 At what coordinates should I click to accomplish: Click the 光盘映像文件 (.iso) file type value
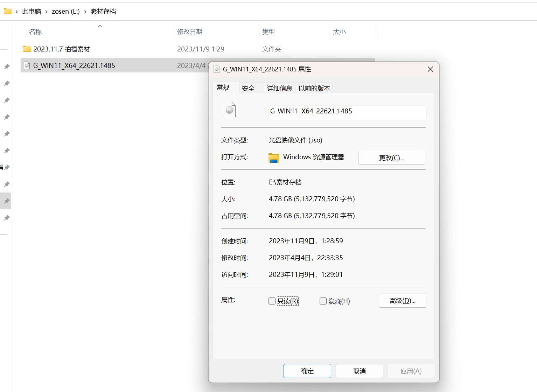(295, 140)
